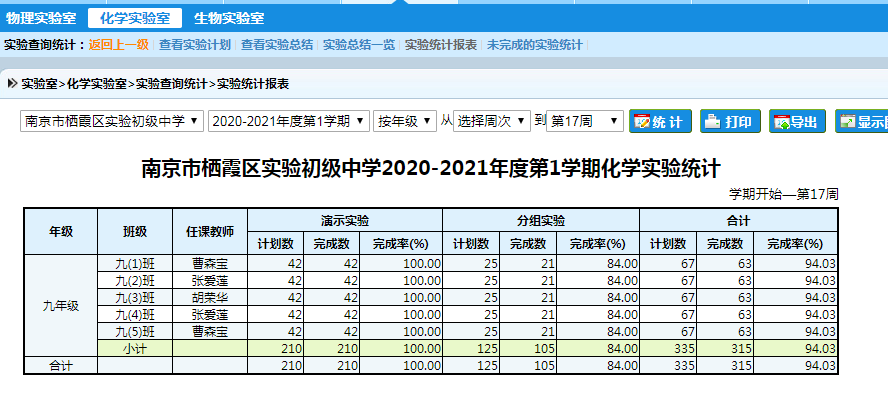Select the 九(4)班 class cell

click(x=135, y=314)
